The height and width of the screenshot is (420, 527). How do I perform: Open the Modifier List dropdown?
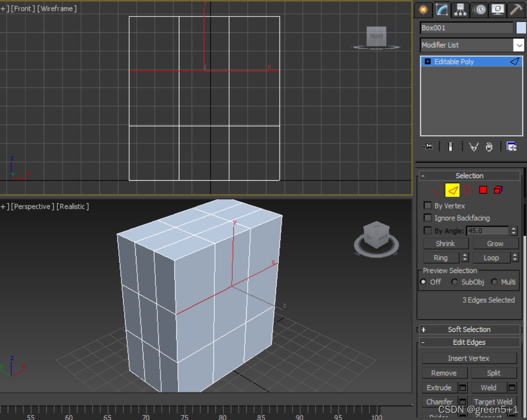tap(472, 45)
